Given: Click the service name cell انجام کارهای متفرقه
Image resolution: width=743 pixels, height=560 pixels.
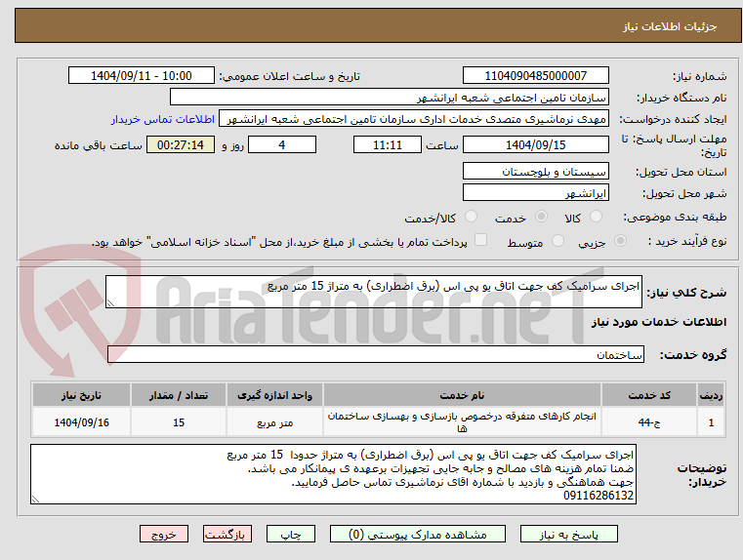Looking at the screenshot, I should (462, 422).
